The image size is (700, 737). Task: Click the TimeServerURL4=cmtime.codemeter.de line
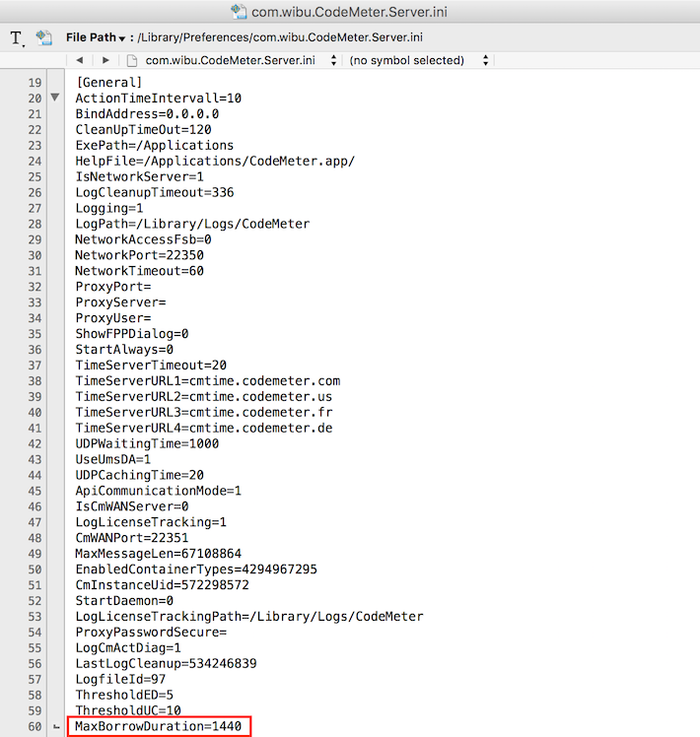pos(204,429)
